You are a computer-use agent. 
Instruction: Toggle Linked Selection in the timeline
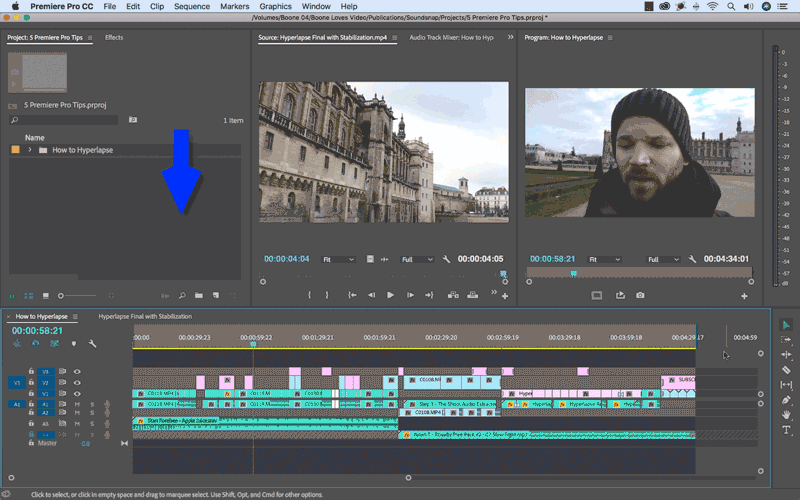pos(54,344)
